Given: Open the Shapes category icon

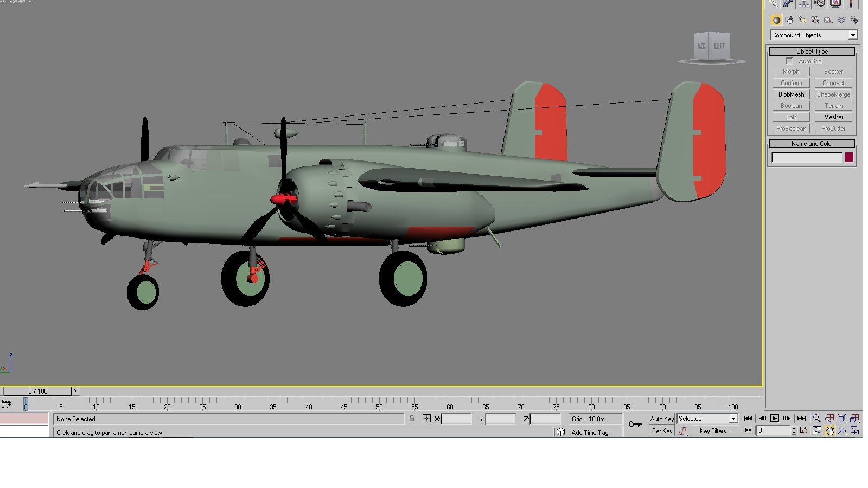Looking at the screenshot, I should pos(789,20).
